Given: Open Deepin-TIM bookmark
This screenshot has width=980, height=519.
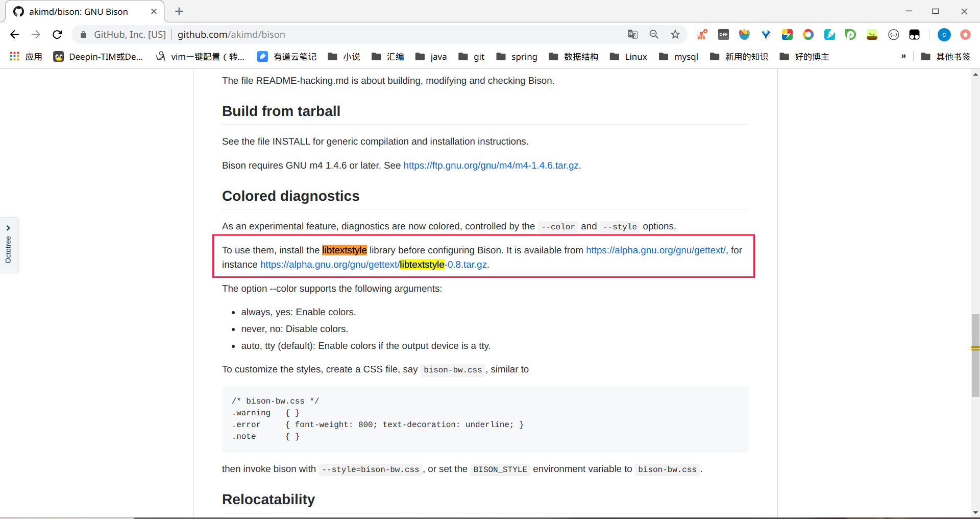Looking at the screenshot, I should (x=98, y=57).
